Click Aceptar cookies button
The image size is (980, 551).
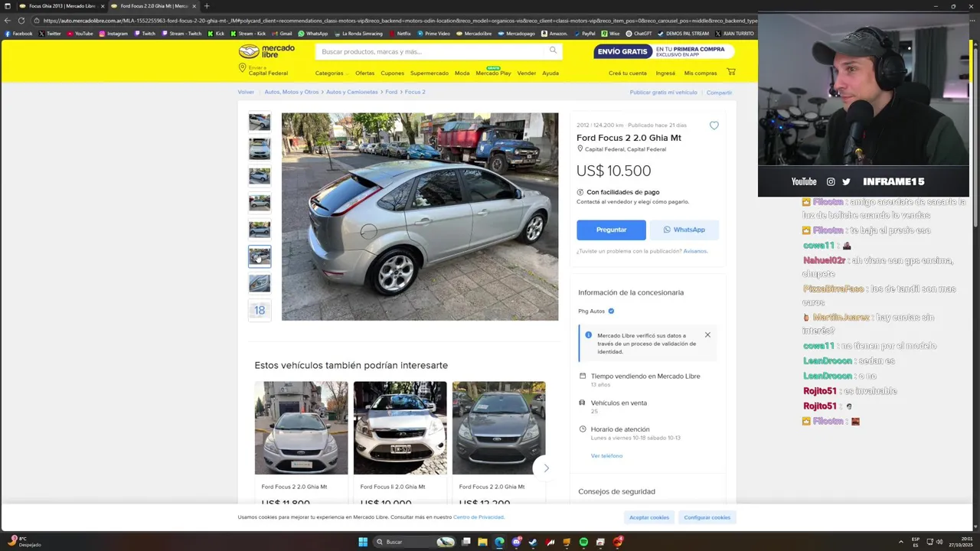pos(648,517)
